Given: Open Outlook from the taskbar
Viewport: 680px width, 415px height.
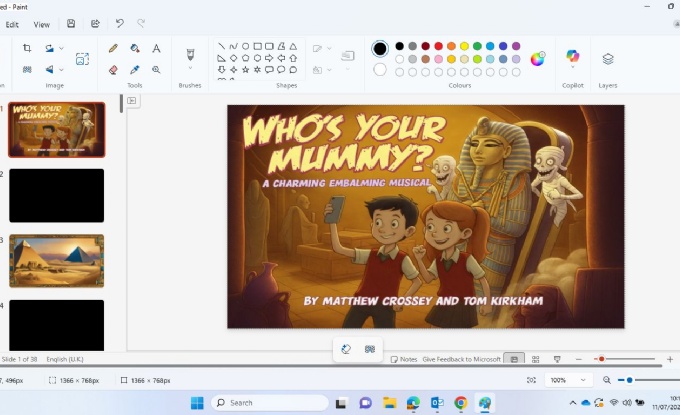Looking at the screenshot, I should (437, 403).
